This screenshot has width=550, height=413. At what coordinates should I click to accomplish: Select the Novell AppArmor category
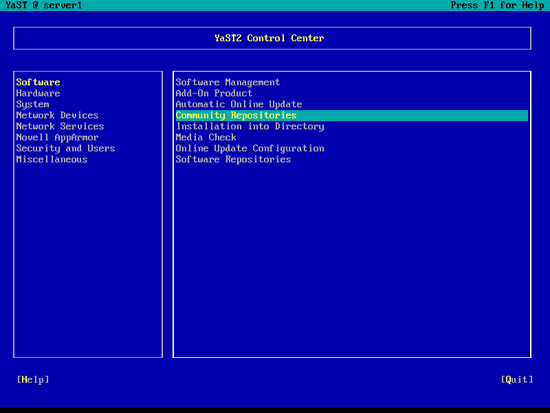pos(57,138)
